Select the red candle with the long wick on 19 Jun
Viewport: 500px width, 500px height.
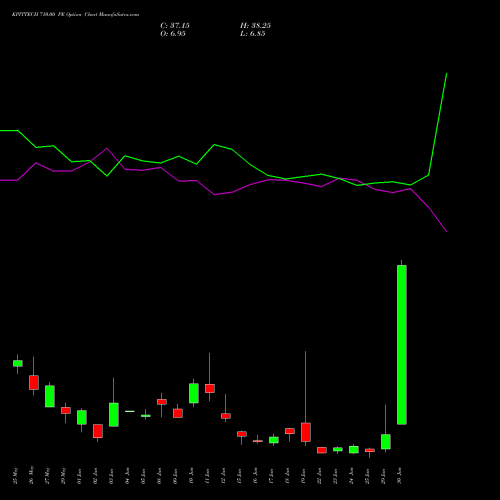point(306,432)
